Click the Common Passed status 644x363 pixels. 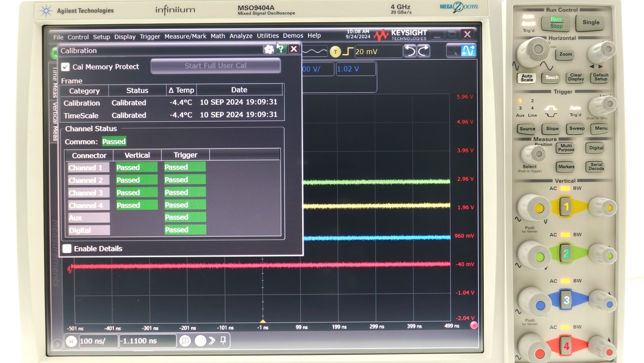tap(114, 141)
